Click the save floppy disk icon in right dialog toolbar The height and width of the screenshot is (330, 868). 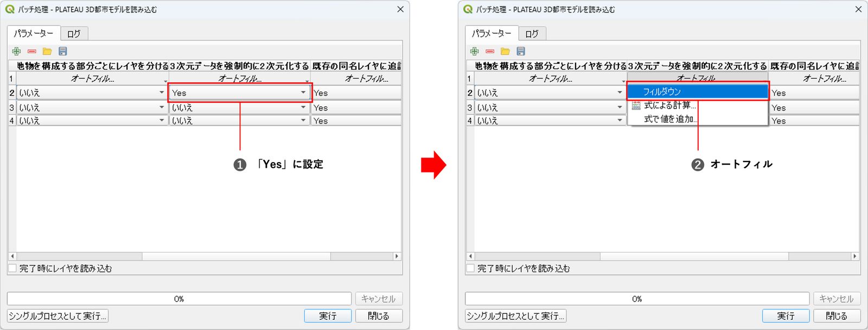[x=521, y=51]
